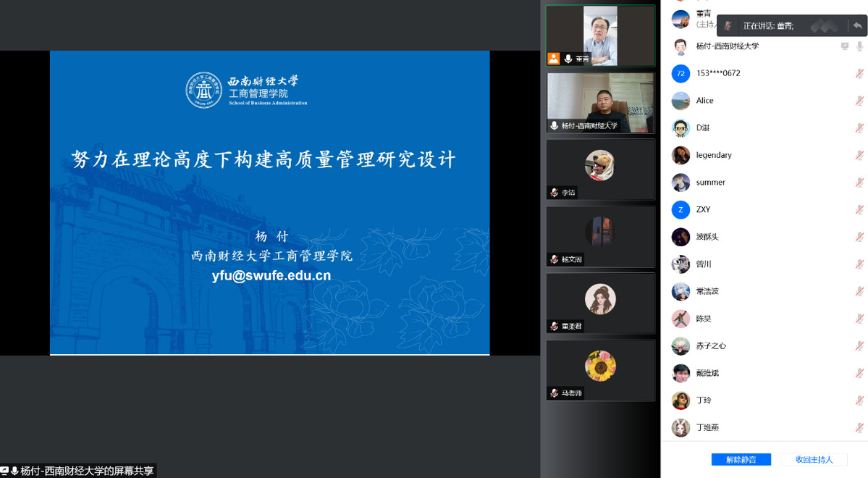Click the muted mic icon next to summer

coord(859,183)
